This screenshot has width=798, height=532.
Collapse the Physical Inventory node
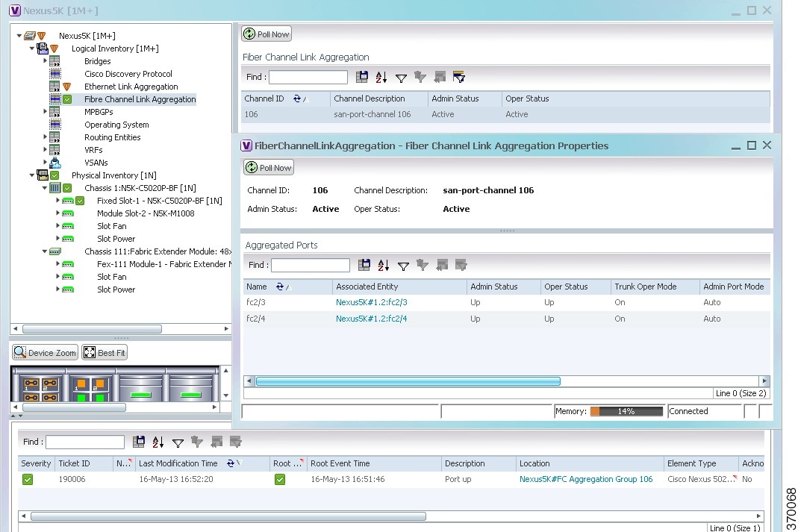tap(32, 175)
